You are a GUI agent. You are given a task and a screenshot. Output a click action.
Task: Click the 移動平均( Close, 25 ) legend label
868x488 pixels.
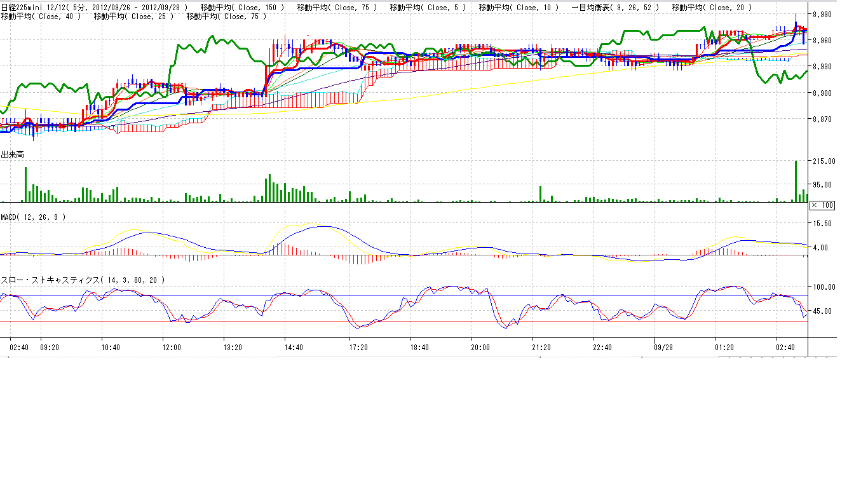(134, 17)
